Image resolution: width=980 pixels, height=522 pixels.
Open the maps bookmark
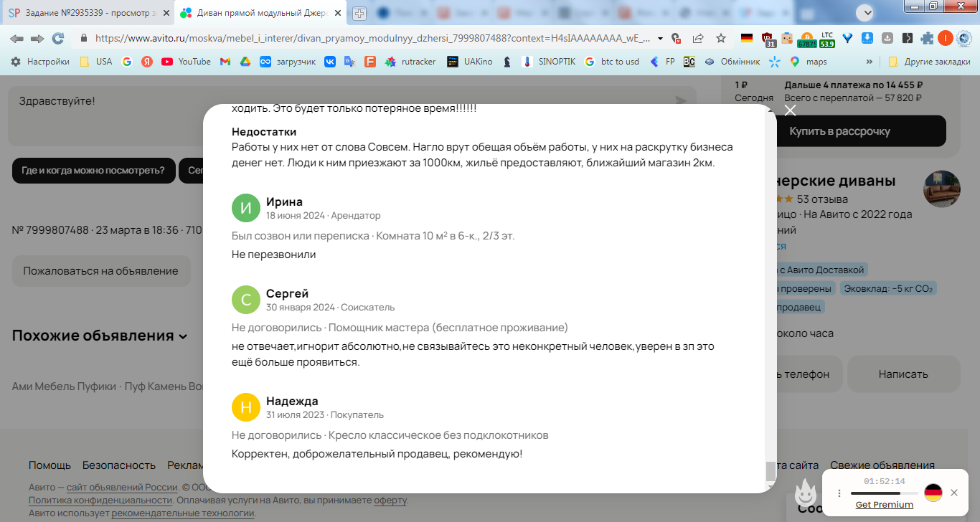coord(808,62)
